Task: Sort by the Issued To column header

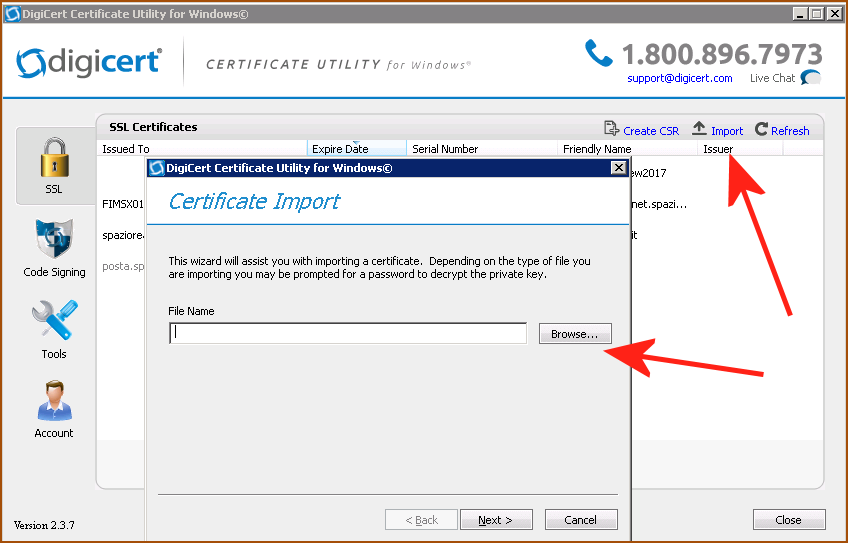Action: pos(202,149)
